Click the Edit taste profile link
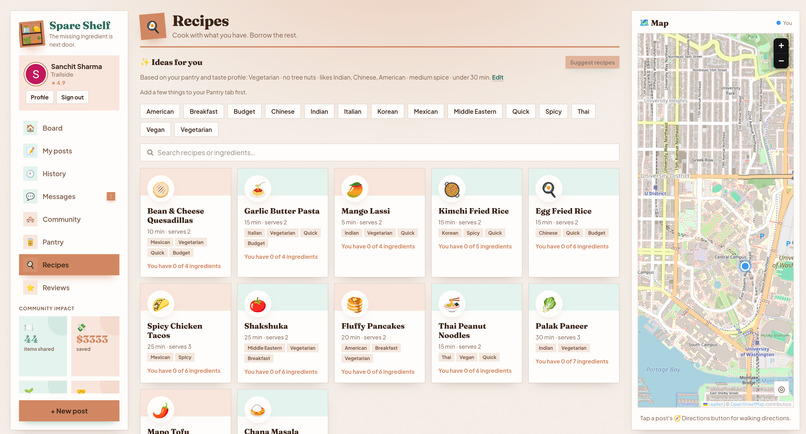Viewport: 806px width, 434px height. click(x=498, y=78)
